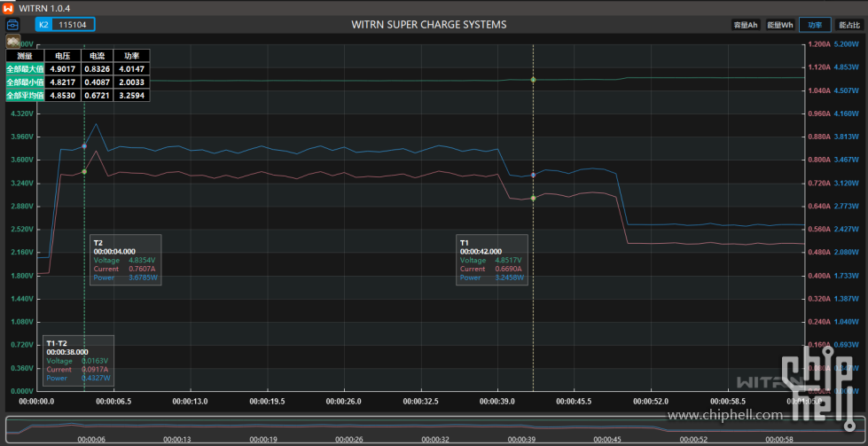
Task: Switch to the 能量Wh view
Action: (x=779, y=25)
